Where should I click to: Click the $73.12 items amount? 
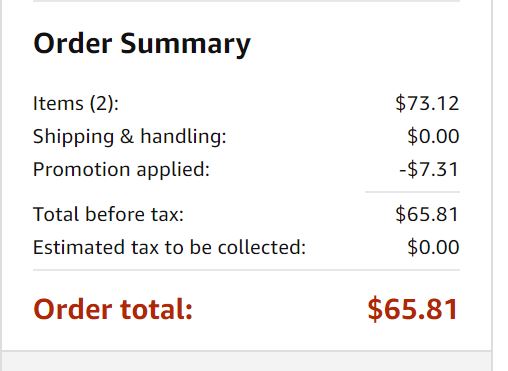427,103
